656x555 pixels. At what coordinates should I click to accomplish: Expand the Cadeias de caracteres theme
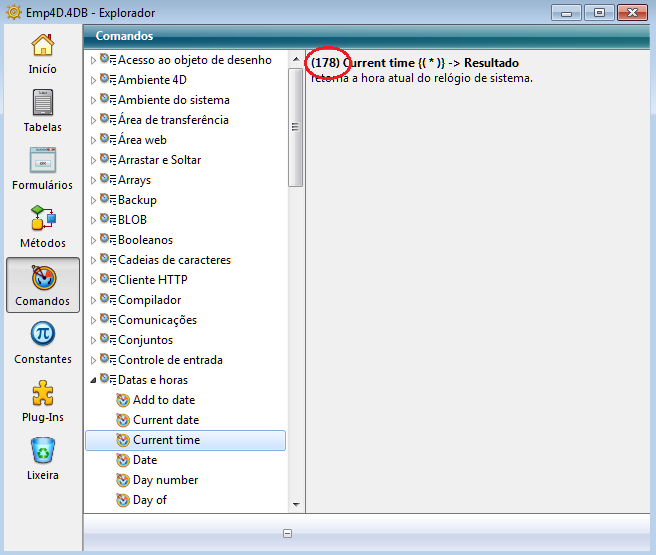93,260
